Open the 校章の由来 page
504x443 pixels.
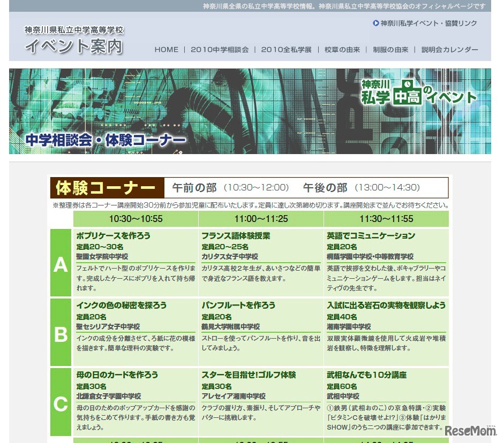click(343, 49)
